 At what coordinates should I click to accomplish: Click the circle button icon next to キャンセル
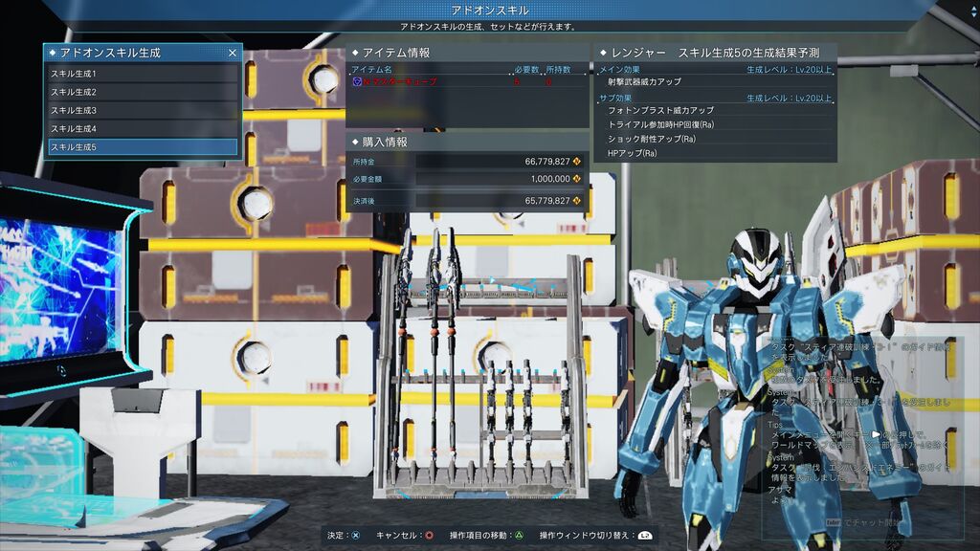430,536
